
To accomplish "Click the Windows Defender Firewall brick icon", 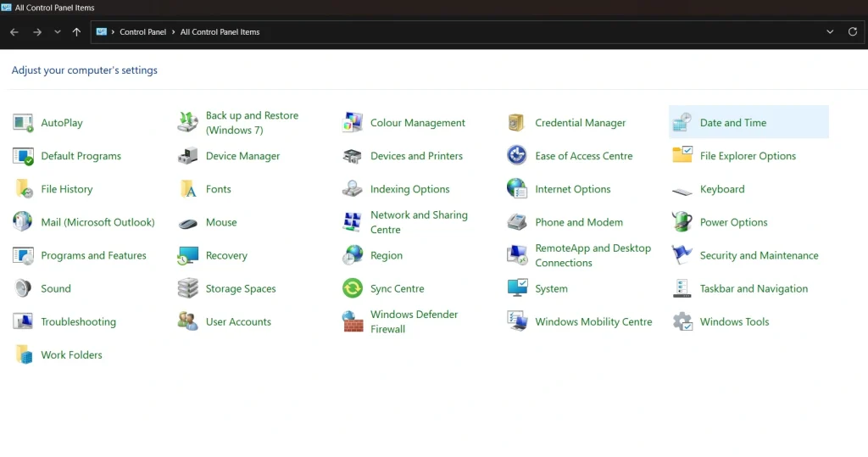I will click(x=352, y=321).
